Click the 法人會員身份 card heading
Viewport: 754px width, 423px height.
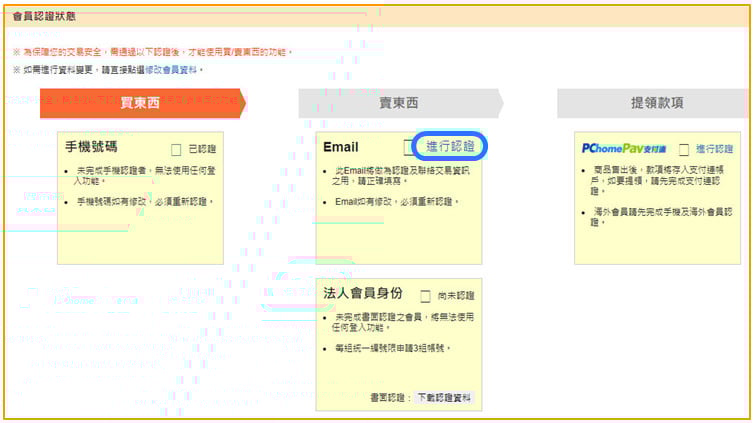click(363, 293)
